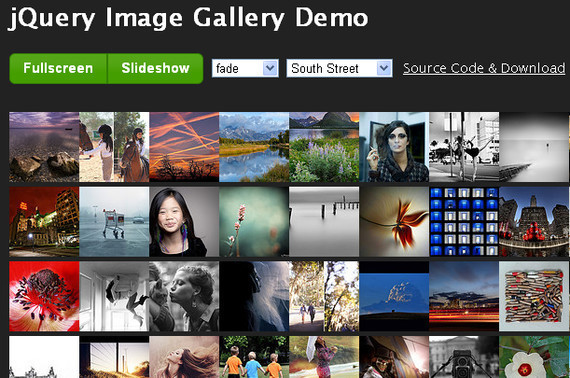Image resolution: width=570 pixels, height=378 pixels.
Task: View the white hibiscus flower photo
Action: [x=534, y=357]
